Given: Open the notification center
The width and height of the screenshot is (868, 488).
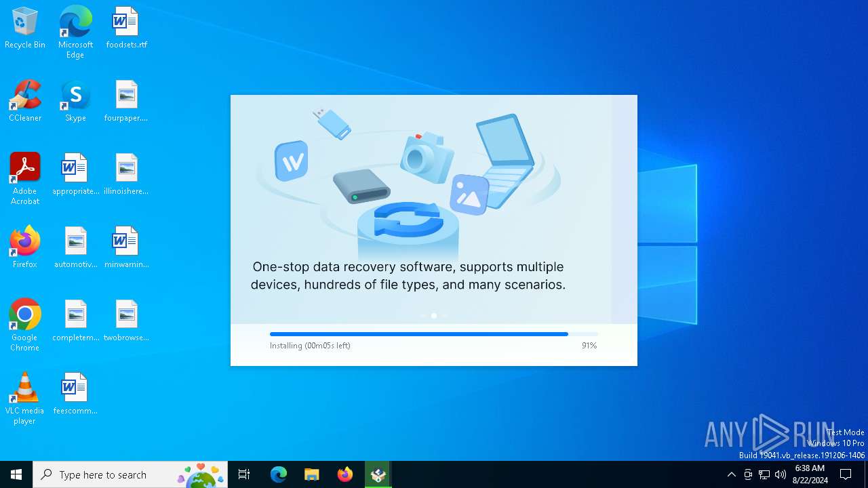Looking at the screenshot, I should (x=846, y=474).
